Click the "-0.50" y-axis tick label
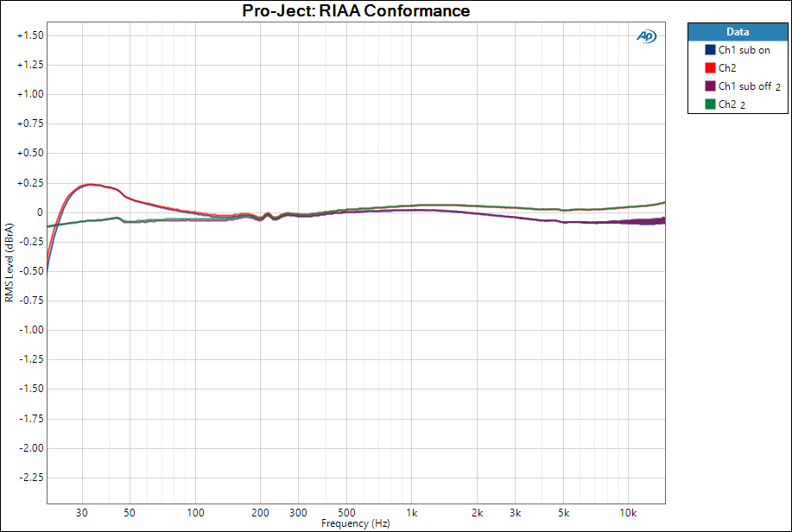This screenshot has height=532, width=792. [x=31, y=271]
